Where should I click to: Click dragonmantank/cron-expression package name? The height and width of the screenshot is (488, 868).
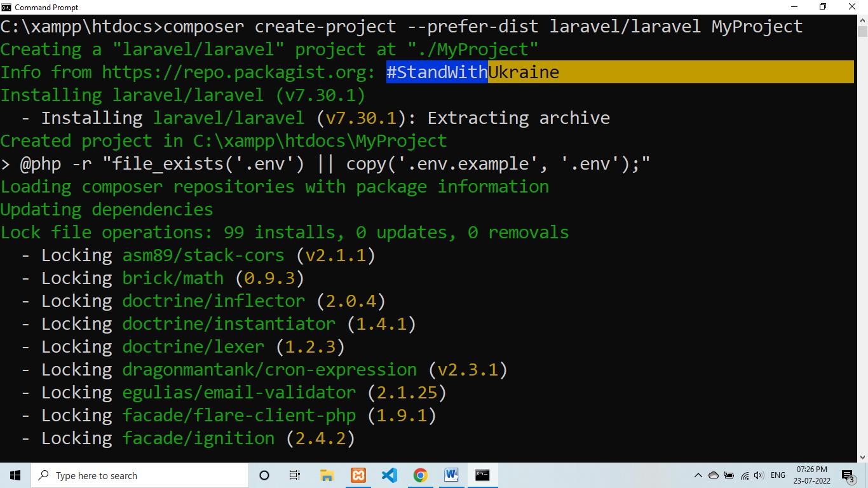tap(269, 370)
